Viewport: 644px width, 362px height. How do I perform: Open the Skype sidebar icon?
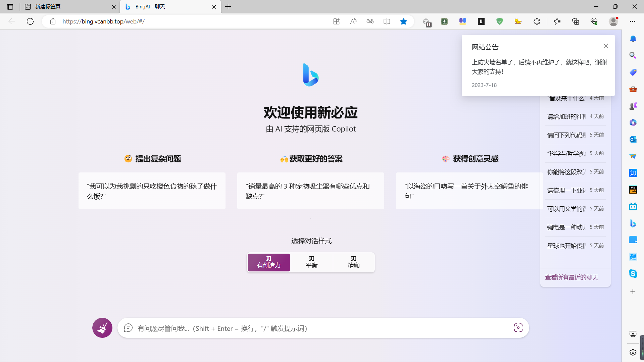[633, 273]
